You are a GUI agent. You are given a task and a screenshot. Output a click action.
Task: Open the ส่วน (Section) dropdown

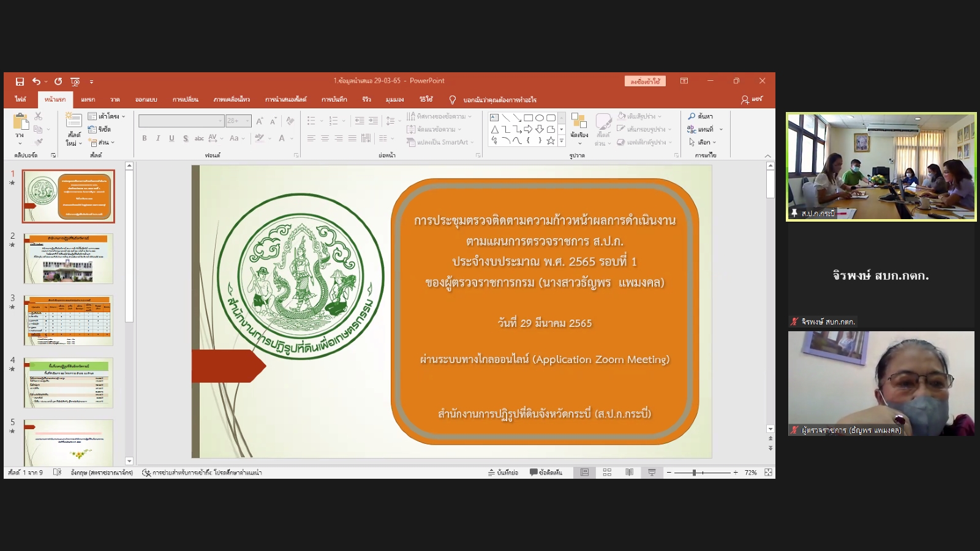(102, 142)
